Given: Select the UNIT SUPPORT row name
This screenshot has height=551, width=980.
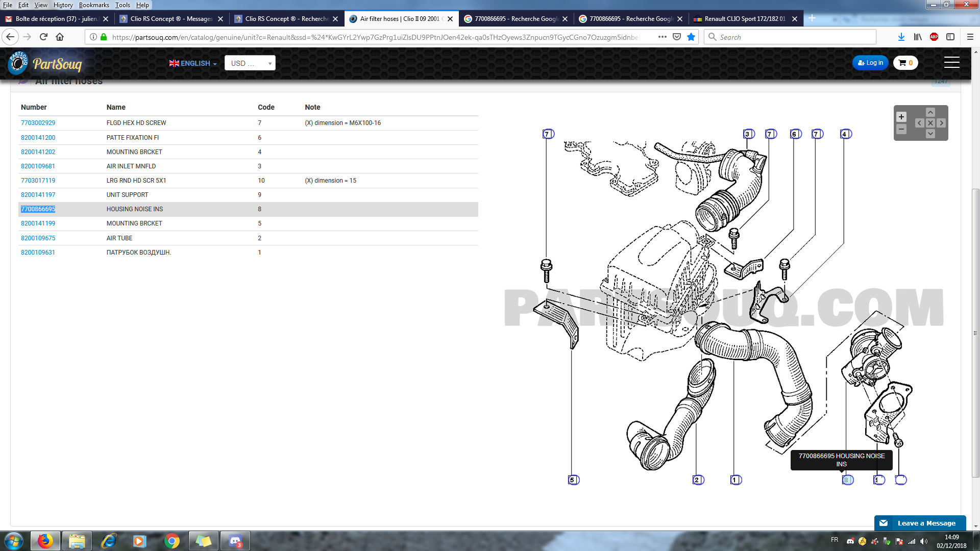Looking at the screenshot, I should 127,195.
